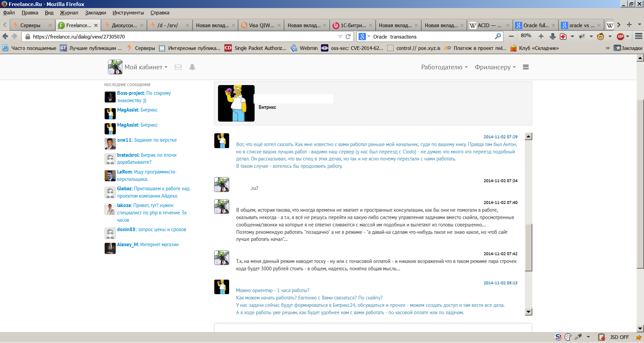Click the URL address field
The width and height of the screenshot is (644, 343).
tap(184, 37)
